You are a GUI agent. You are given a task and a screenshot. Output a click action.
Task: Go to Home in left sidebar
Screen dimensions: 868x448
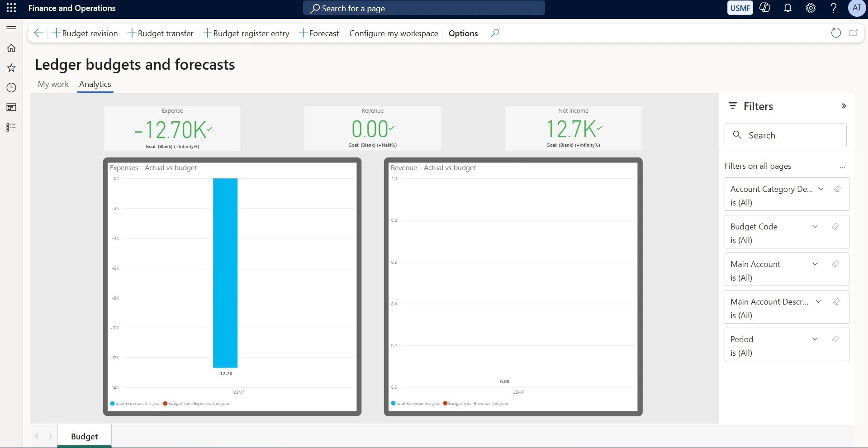(11, 48)
